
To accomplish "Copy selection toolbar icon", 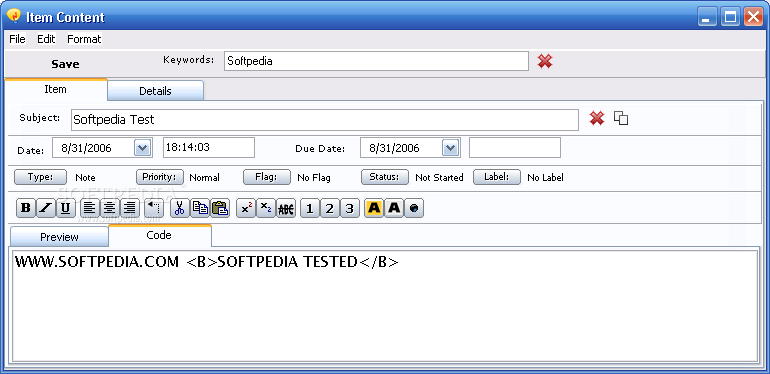I will [200, 208].
